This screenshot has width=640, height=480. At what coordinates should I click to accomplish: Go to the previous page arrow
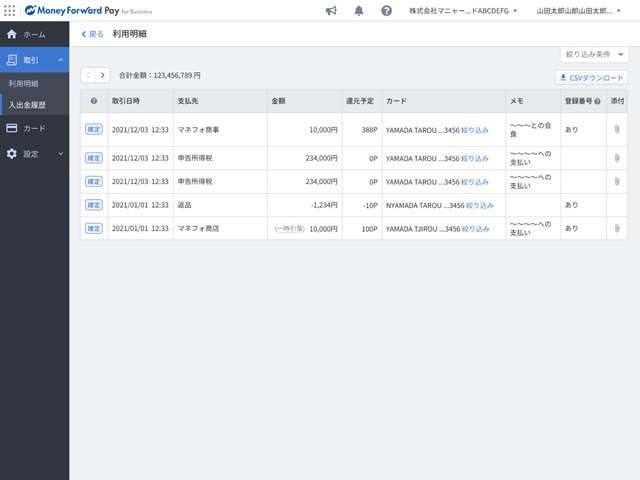click(x=88, y=75)
